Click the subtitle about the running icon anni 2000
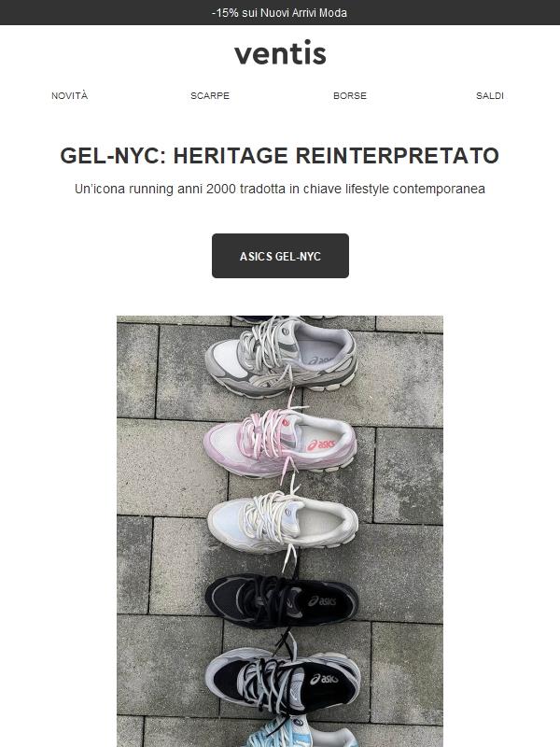 (x=279, y=190)
